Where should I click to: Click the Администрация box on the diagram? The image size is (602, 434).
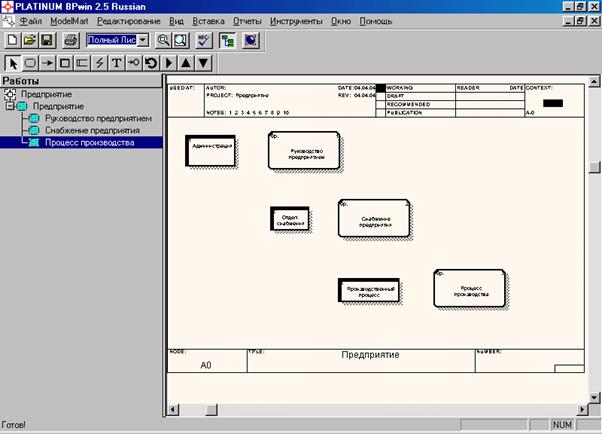point(210,151)
